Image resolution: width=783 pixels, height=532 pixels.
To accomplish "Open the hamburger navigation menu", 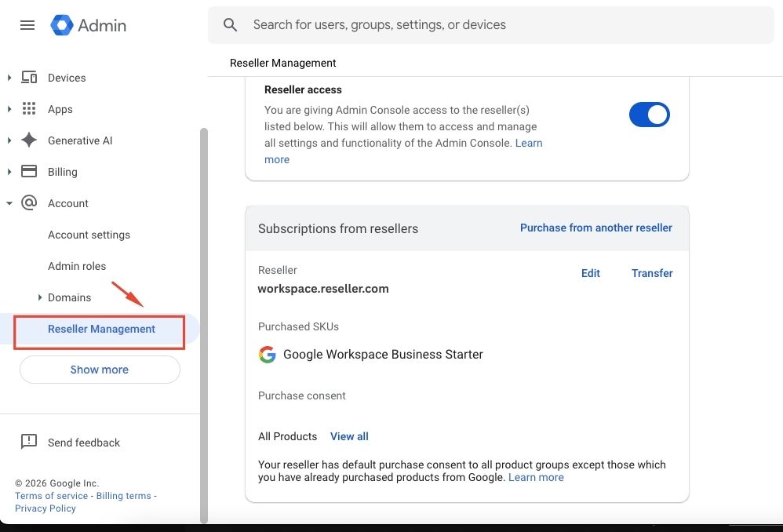I will point(27,24).
